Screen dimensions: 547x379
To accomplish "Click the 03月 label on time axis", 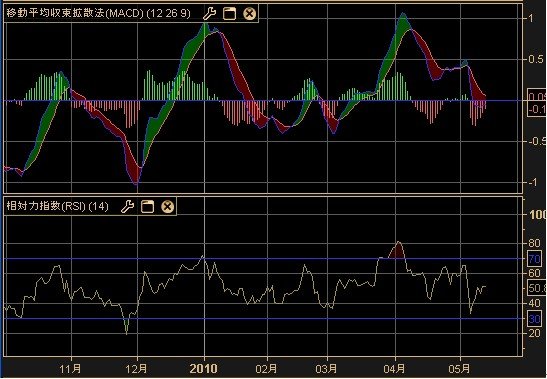I will (x=326, y=369).
